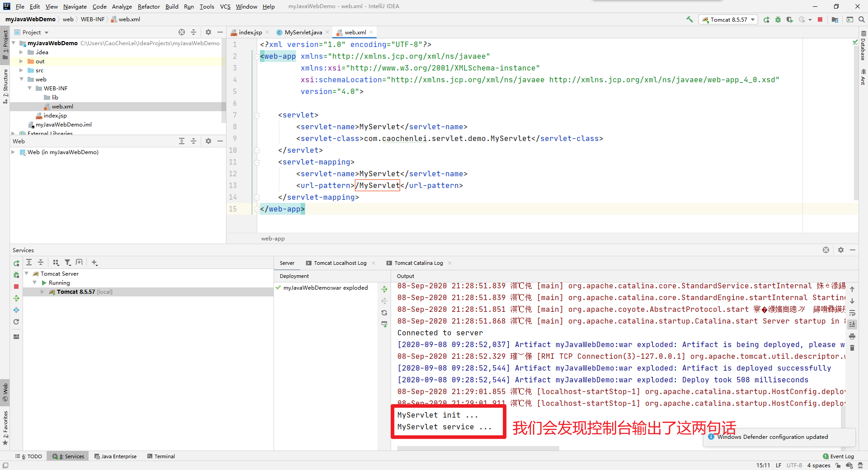Add a service with the plus button
868x470 pixels.
click(x=94, y=262)
